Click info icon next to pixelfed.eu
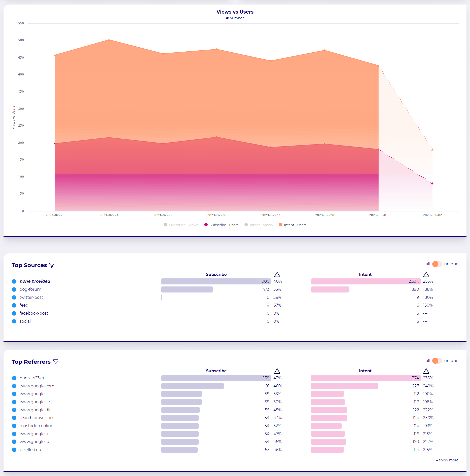The width and height of the screenshot is (470, 476). [x=14, y=450]
